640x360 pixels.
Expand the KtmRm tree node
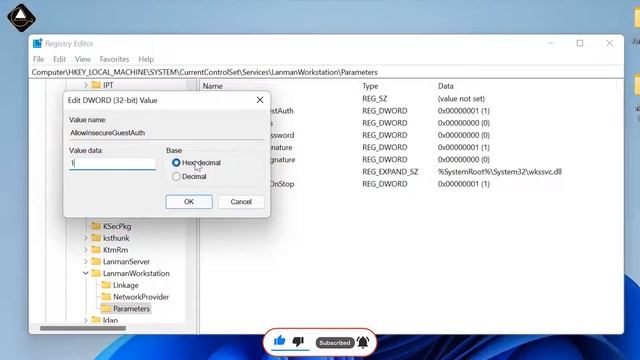(x=86, y=250)
